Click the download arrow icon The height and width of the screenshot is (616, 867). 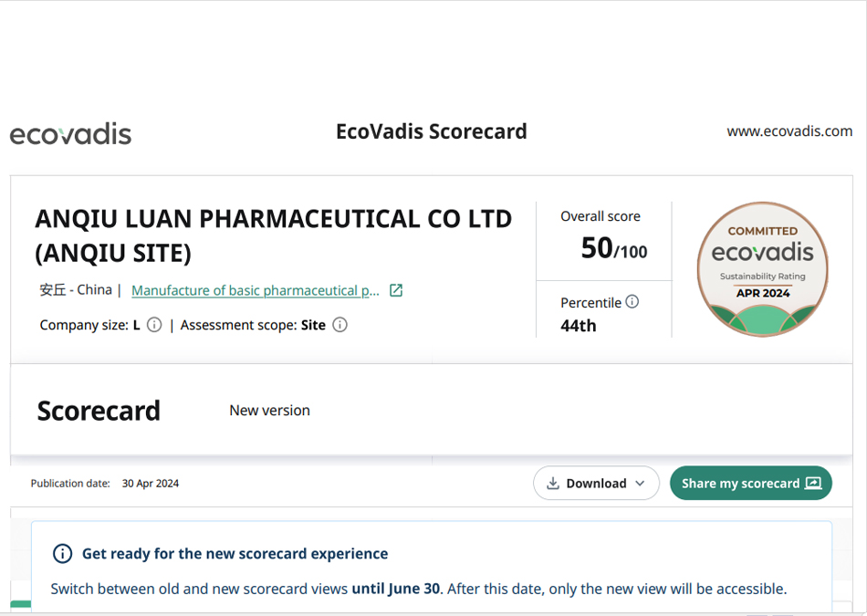(553, 484)
